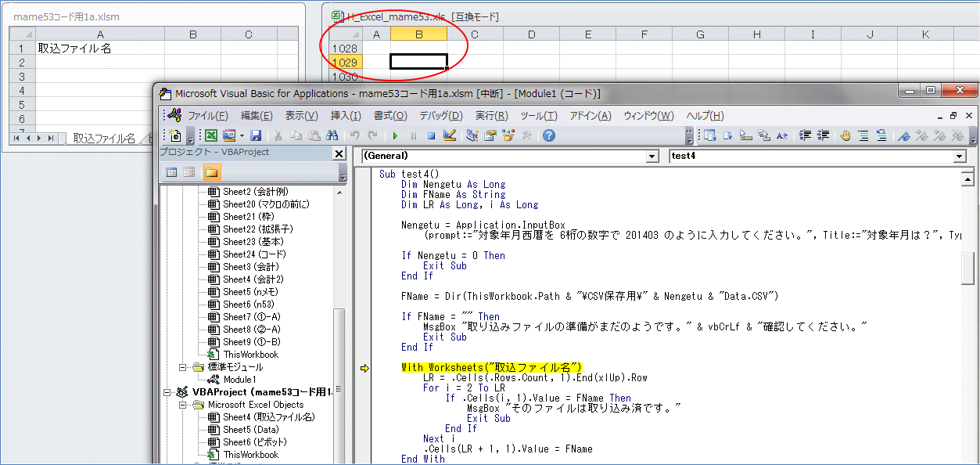980x465 pixels.
Task: Click the Run Sub (play) toolbar icon
Action: pyautogui.click(x=395, y=135)
